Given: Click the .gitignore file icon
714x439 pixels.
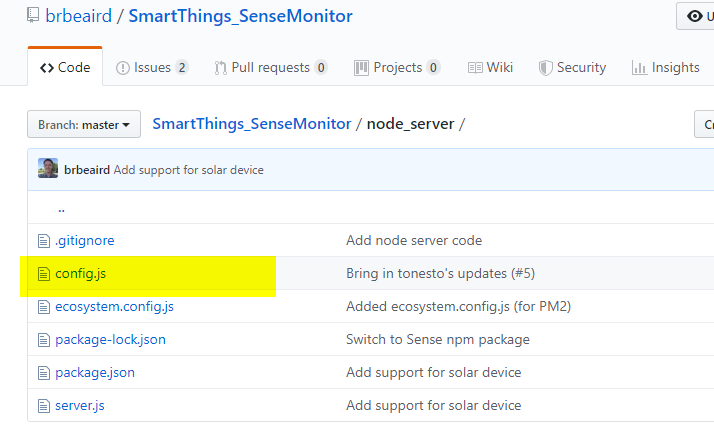Looking at the screenshot, I should pyautogui.click(x=43, y=240).
